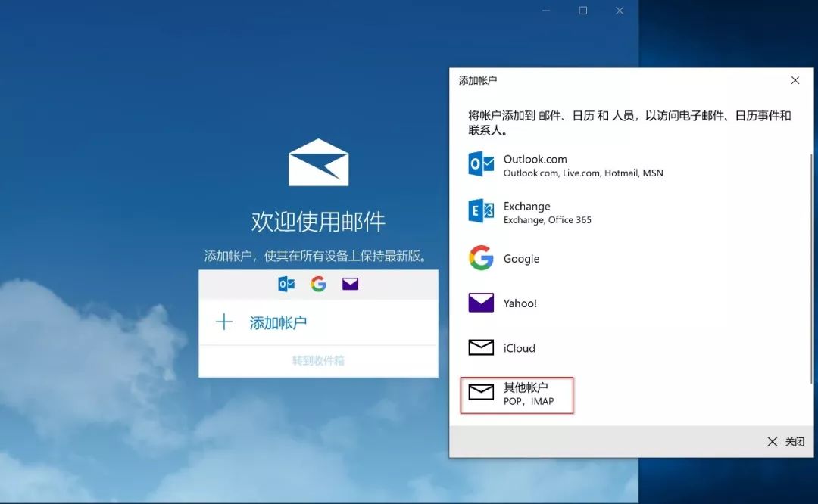Close the 添加帐户 dialog with its X
818x504 pixels.
pos(795,80)
